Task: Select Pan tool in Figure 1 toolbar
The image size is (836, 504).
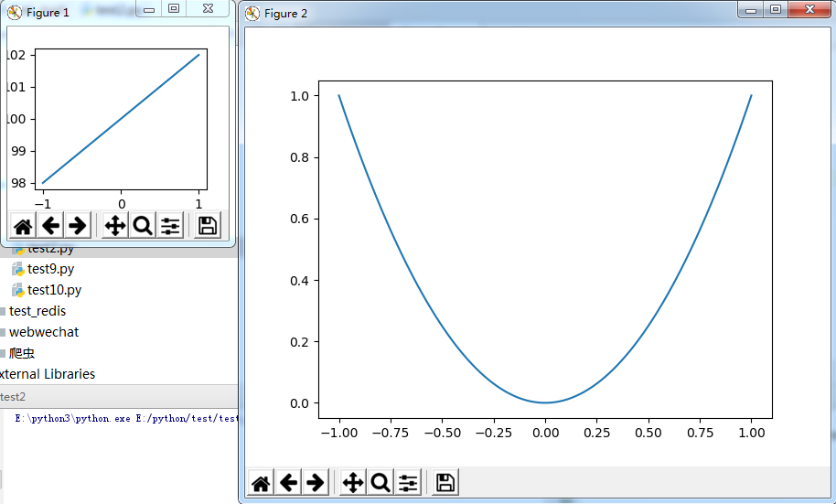Action: click(115, 226)
